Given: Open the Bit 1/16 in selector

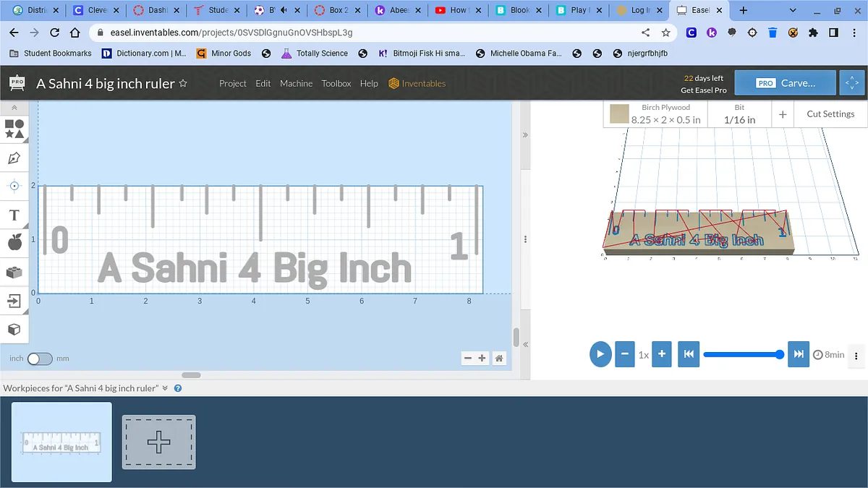Looking at the screenshot, I should 739,114.
